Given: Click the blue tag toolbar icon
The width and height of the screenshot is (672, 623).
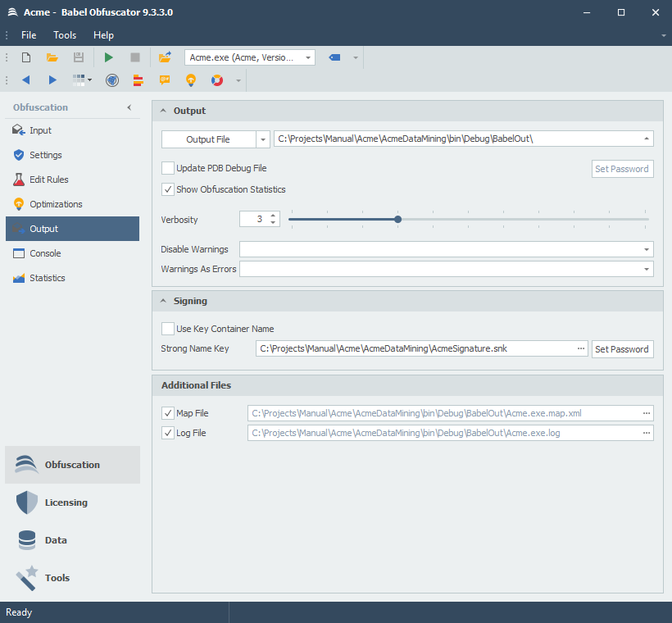Looking at the screenshot, I should (334, 57).
